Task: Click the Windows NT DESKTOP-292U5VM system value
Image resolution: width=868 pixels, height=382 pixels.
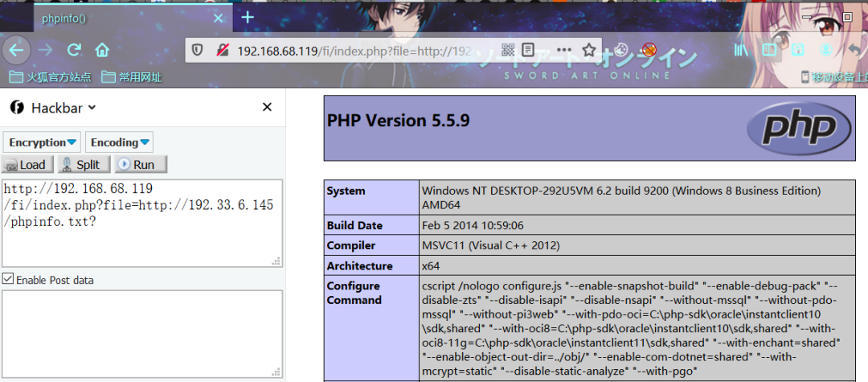Action: click(621, 198)
